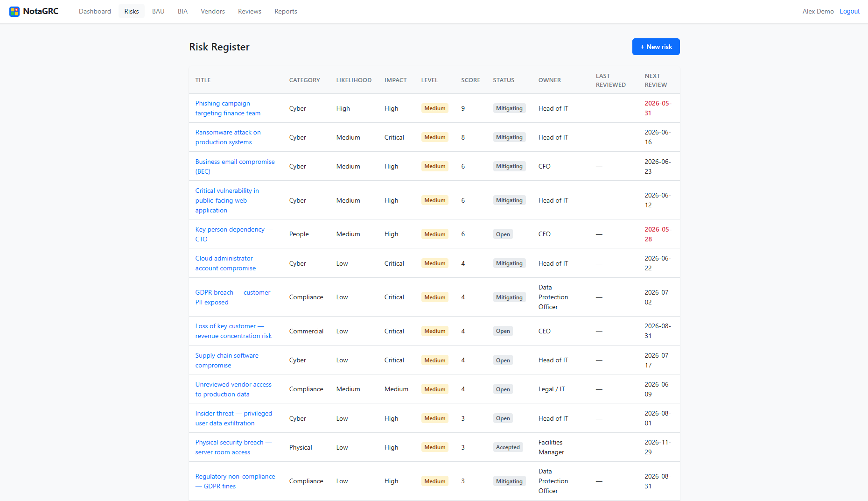Click the next review date 2026-11-29
868x501 pixels.
click(658, 447)
